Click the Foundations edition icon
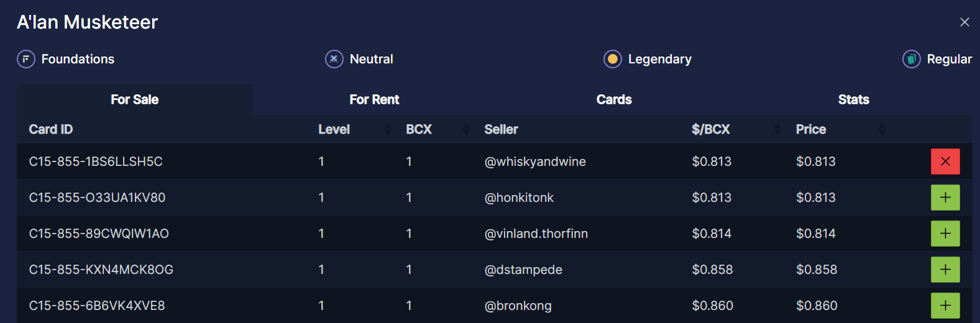Viewport: 980px width, 323px height. 26,59
